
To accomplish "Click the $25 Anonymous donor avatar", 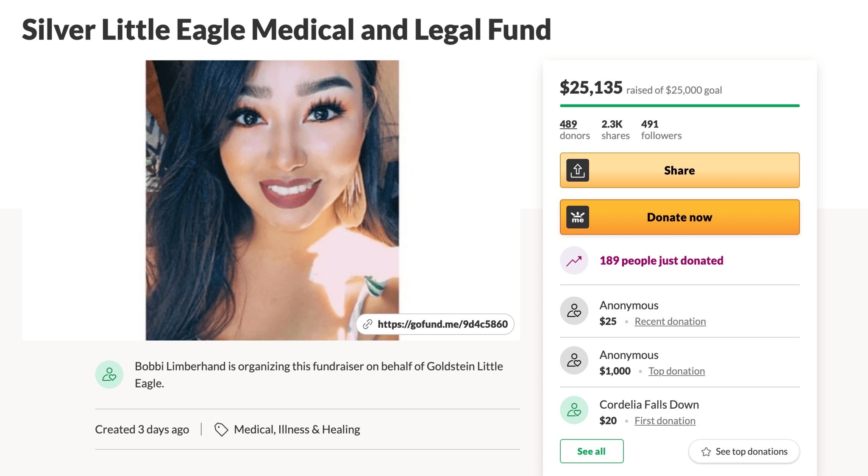I will (x=574, y=311).
